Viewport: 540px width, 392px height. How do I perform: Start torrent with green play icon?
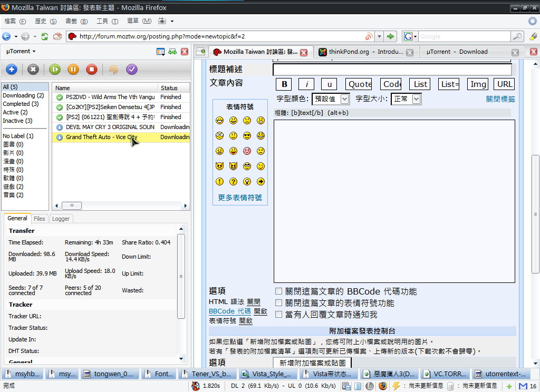pos(55,69)
